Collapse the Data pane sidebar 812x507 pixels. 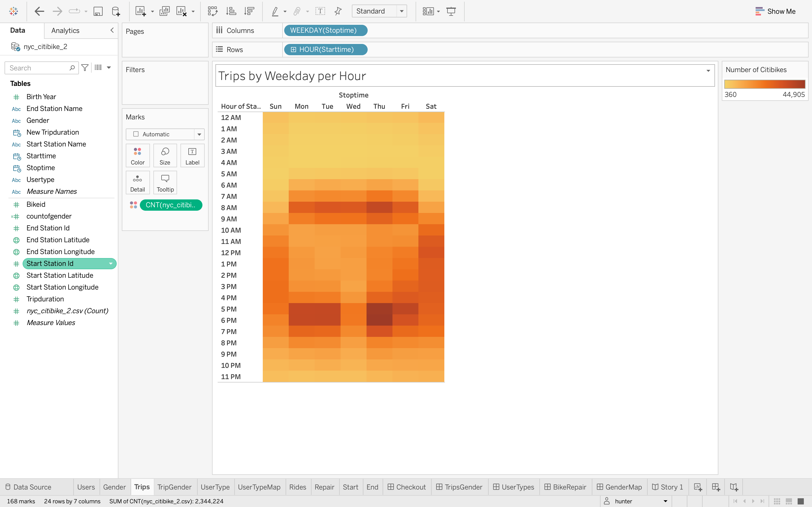click(x=112, y=30)
